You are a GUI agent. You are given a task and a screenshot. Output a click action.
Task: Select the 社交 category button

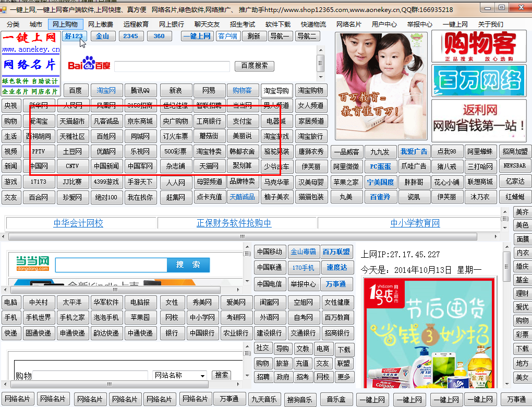coord(262,348)
